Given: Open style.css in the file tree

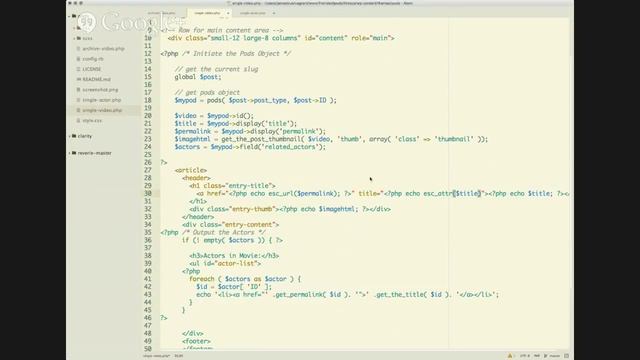Looking at the screenshot, I should coord(92,120).
